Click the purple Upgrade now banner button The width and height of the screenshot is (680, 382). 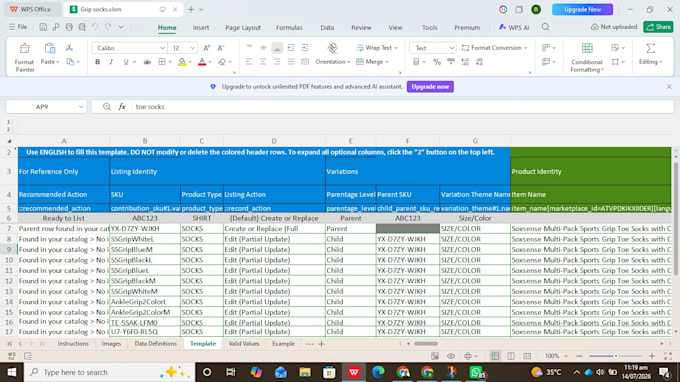pyautogui.click(x=430, y=87)
